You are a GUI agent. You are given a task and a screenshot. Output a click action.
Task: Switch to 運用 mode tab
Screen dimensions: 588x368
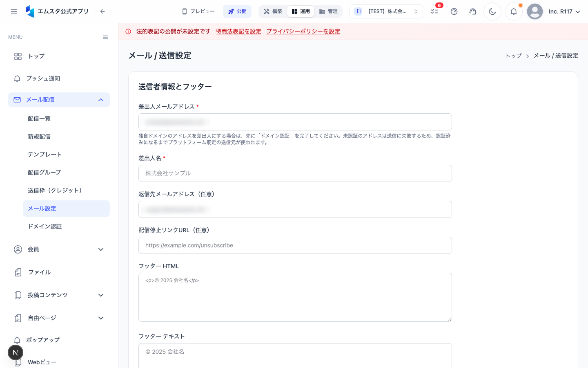tap(301, 11)
